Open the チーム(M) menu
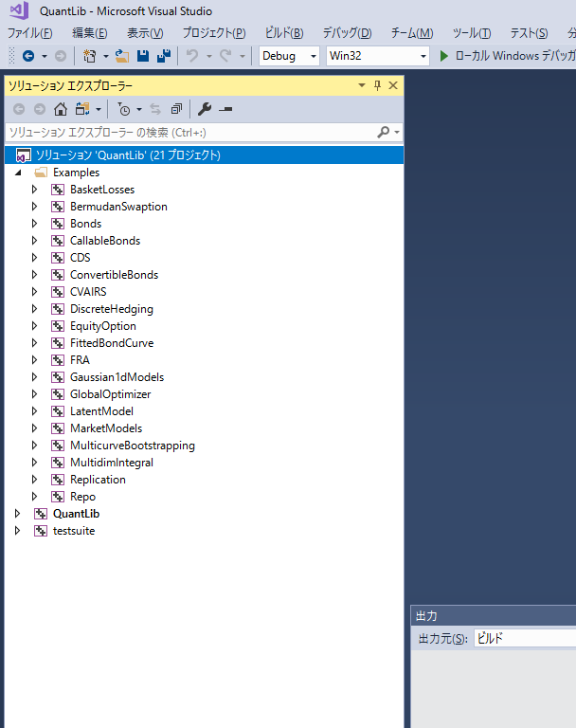The width and height of the screenshot is (576, 728). (412, 33)
